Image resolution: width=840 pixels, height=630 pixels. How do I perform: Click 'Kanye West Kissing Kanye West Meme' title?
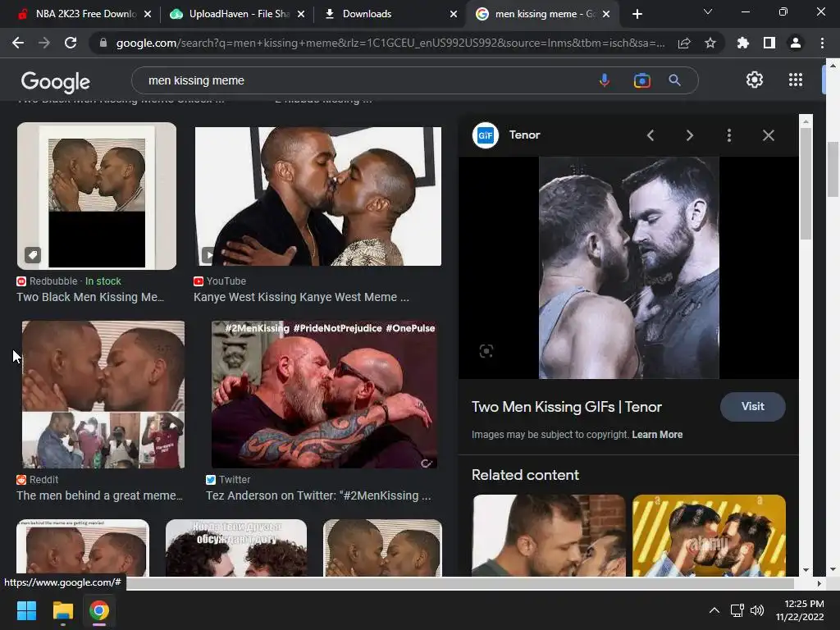[301, 297]
